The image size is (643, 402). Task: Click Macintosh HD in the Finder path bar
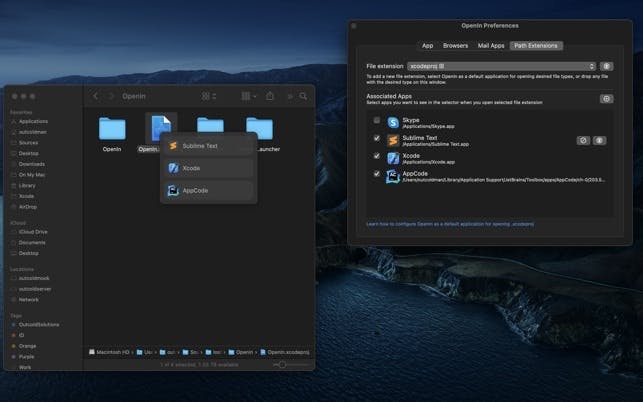(x=109, y=352)
